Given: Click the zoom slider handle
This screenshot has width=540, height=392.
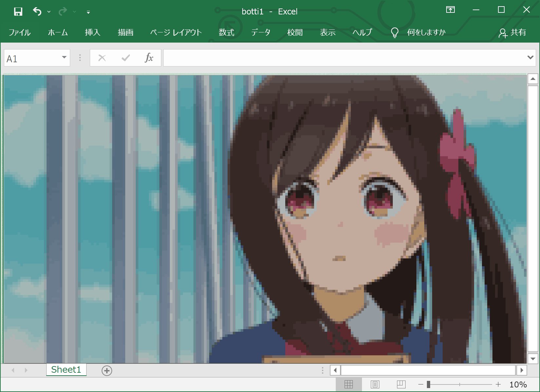Looking at the screenshot, I should click(429, 384).
